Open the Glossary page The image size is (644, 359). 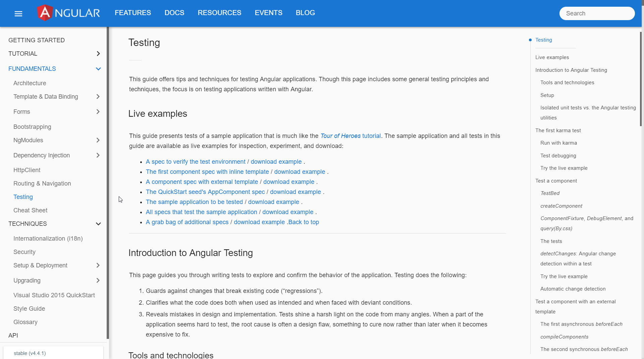[x=25, y=322]
